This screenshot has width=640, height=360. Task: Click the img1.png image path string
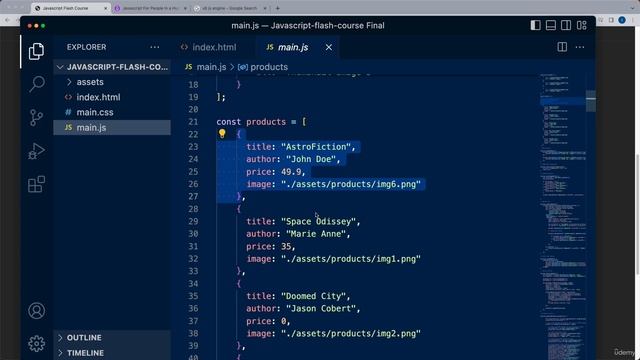[351, 259]
